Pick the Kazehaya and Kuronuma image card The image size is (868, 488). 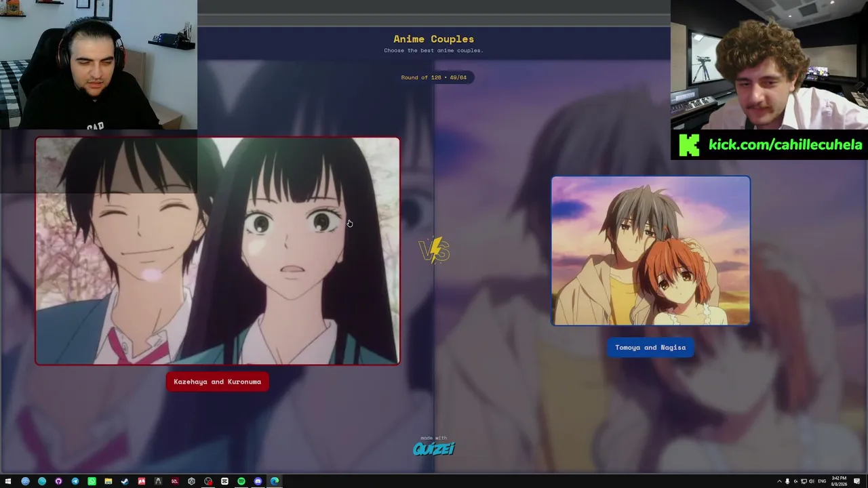218,251
